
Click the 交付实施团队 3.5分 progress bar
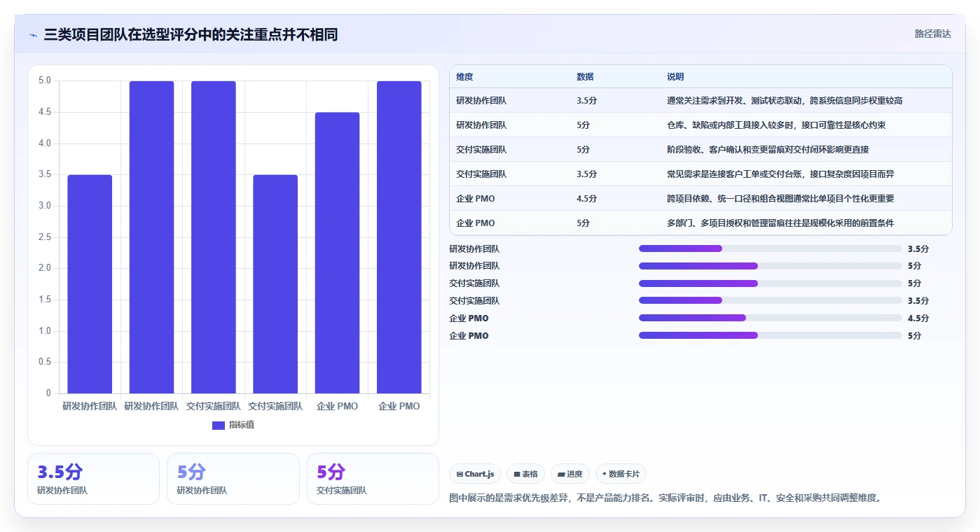pos(770,300)
